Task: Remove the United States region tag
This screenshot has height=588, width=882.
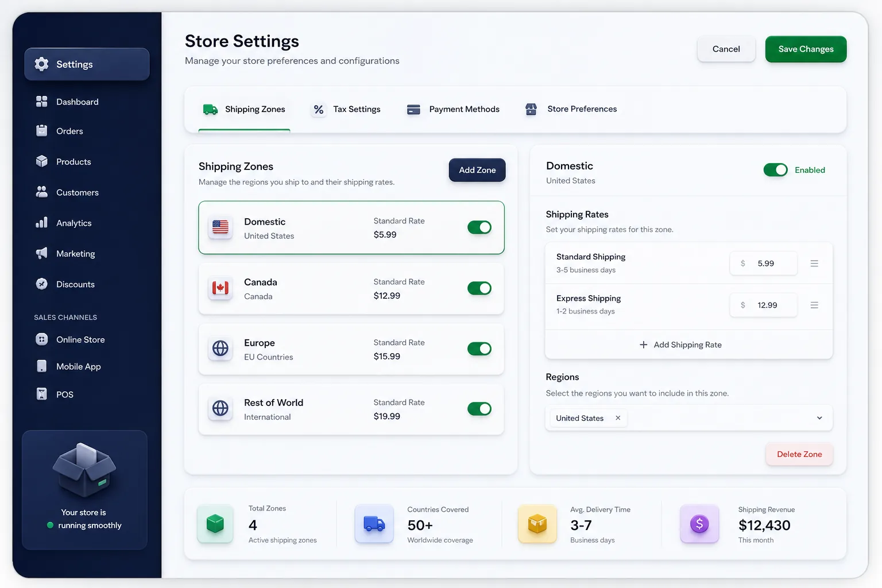Action: 618,418
